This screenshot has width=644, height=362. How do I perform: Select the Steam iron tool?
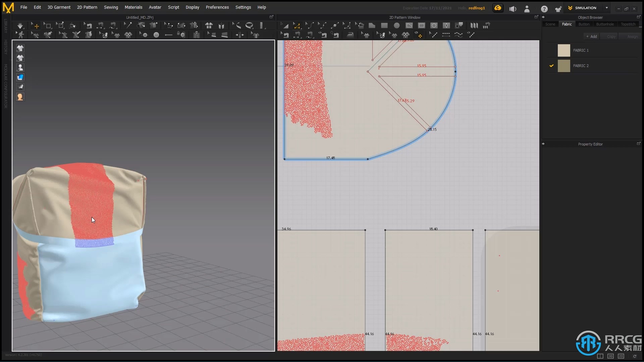point(350,35)
